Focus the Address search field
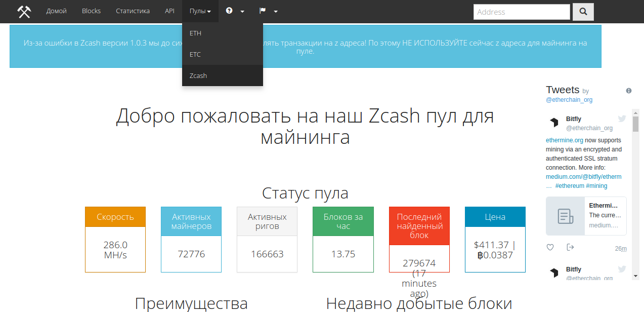 (522, 12)
